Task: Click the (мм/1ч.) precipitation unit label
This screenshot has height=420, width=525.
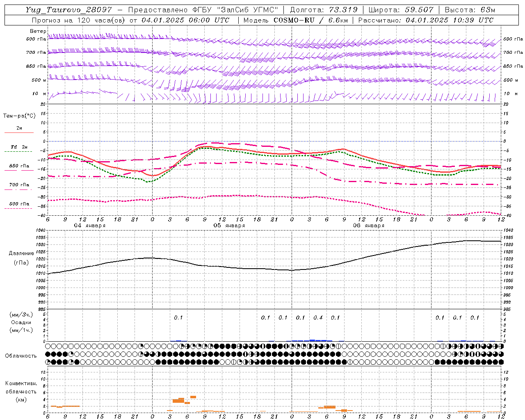Action: coord(21,330)
